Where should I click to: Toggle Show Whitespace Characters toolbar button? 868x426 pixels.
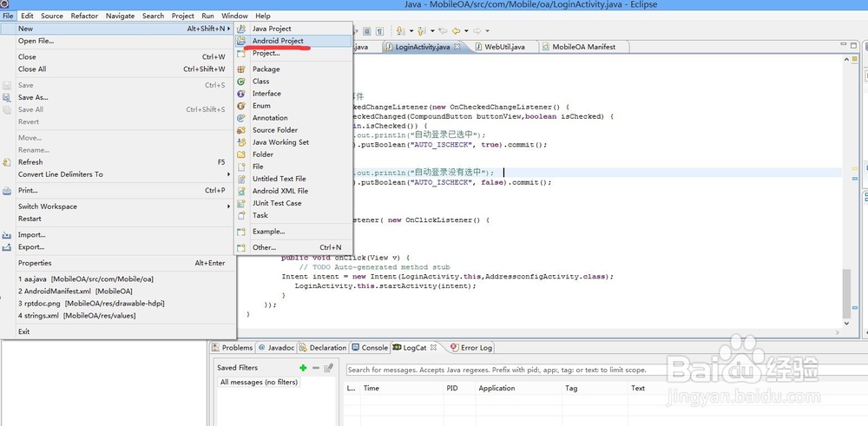click(380, 31)
